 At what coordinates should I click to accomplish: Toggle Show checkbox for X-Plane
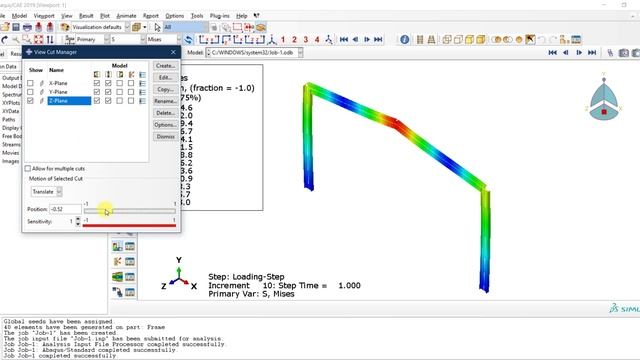point(30,83)
